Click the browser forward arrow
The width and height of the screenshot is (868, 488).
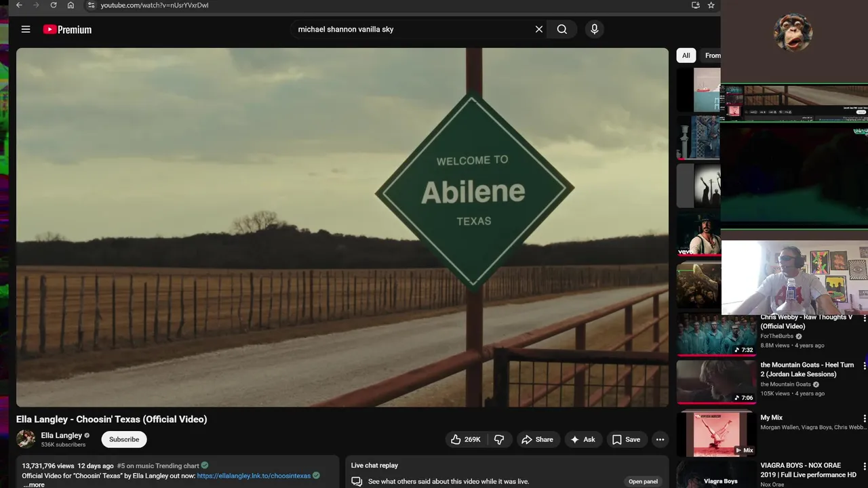pyautogui.click(x=36, y=5)
